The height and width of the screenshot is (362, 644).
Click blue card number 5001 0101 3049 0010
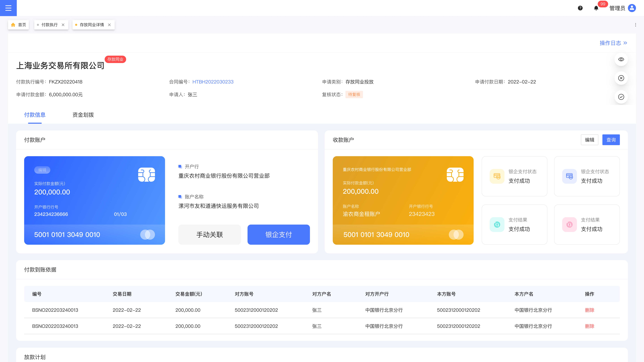(67, 235)
